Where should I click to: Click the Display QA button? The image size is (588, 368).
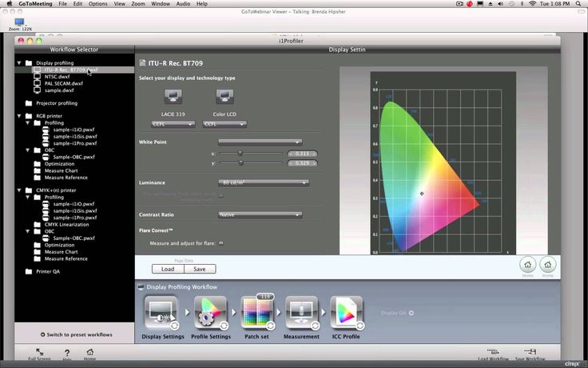(x=397, y=313)
